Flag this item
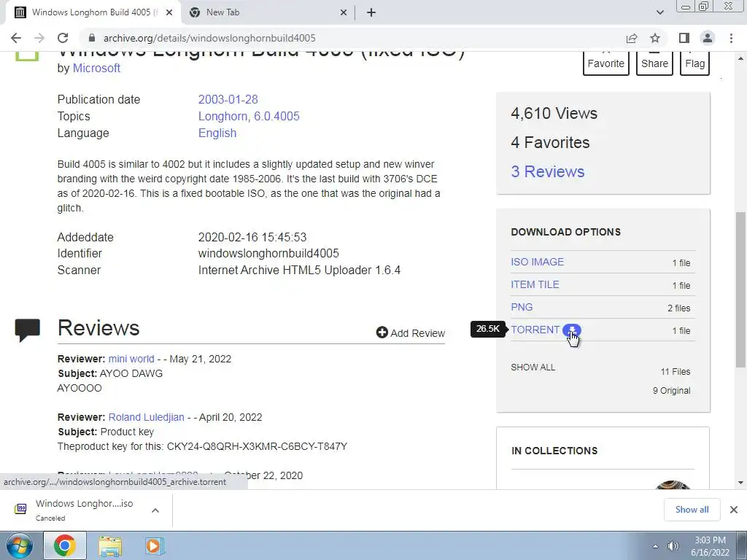The width and height of the screenshot is (747, 560). [x=694, y=63]
